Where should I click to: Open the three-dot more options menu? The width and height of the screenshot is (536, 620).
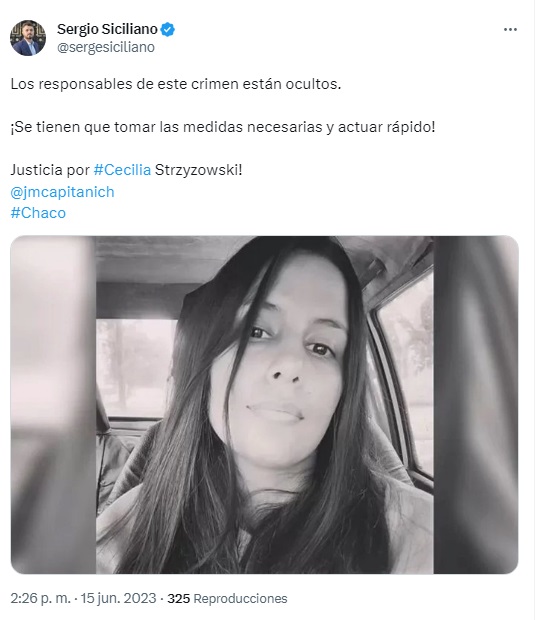(x=510, y=30)
